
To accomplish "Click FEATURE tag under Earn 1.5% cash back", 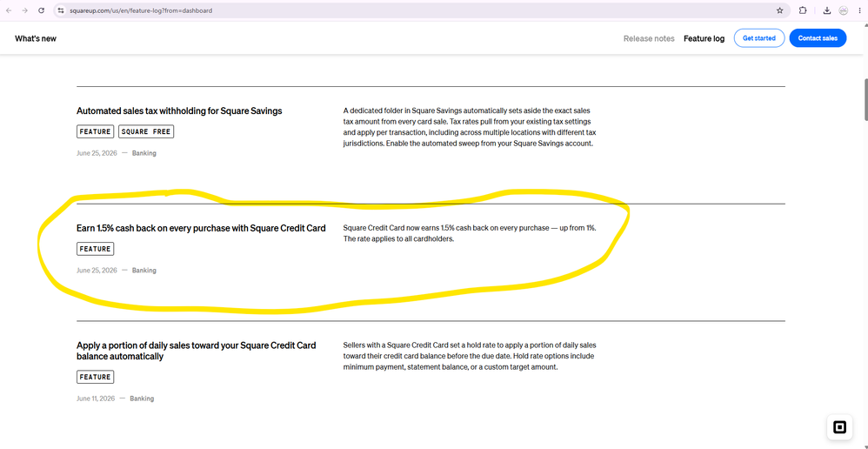I will click(x=95, y=249).
